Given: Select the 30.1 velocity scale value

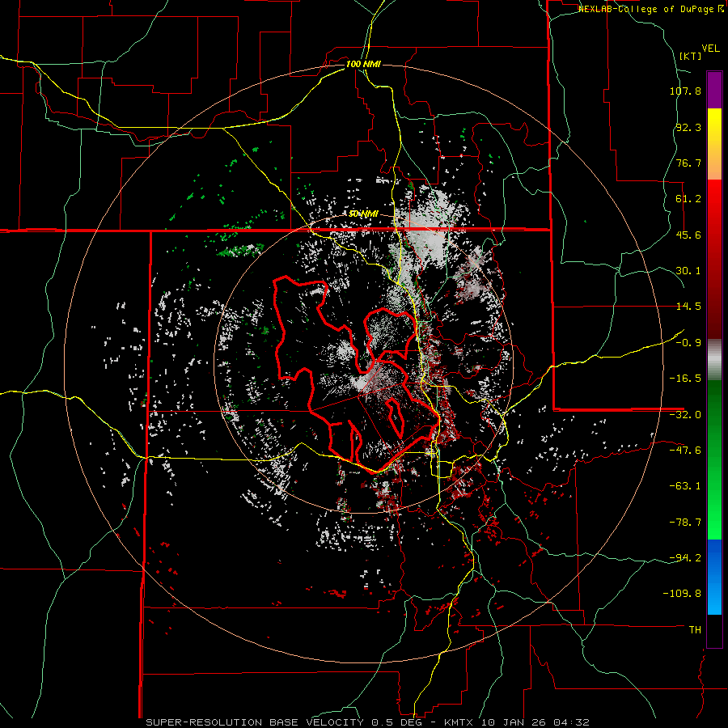Looking at the screenshot, I should point(688,271).
